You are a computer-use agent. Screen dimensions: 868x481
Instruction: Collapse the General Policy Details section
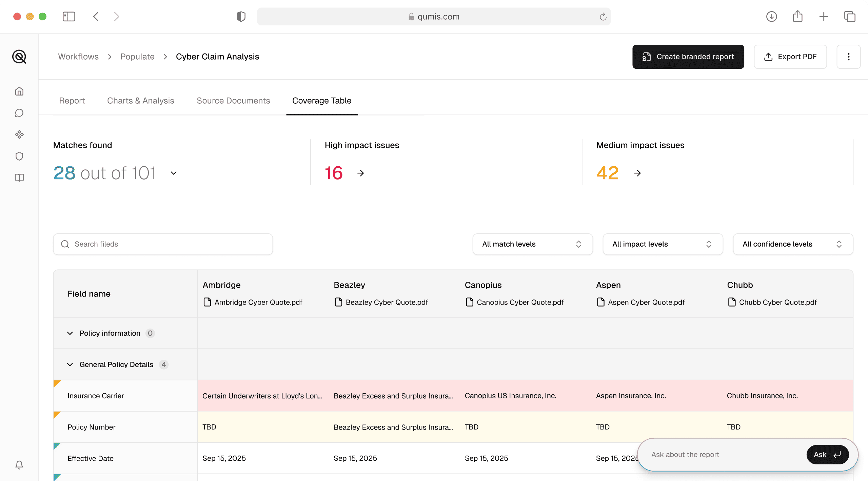tap(70, 364)
